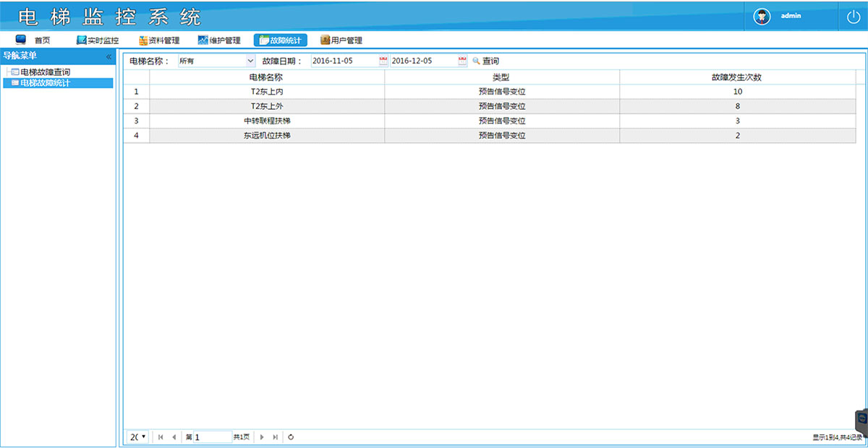Open calendar picker for end date

462,61
